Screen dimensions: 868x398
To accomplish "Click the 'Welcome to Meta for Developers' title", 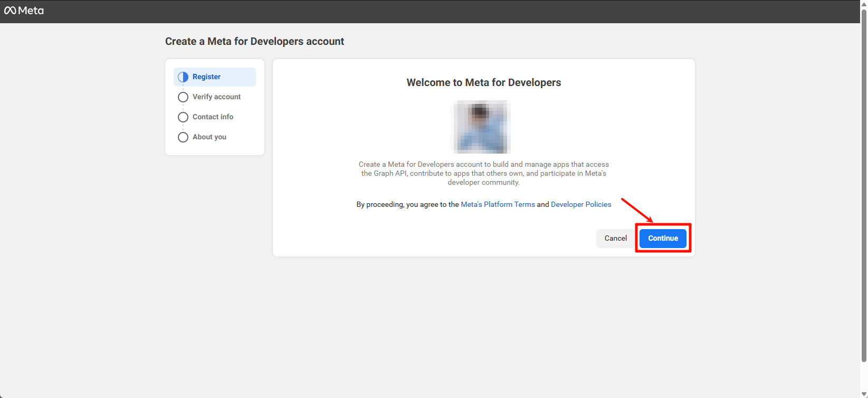I will (x=483, y=83).
